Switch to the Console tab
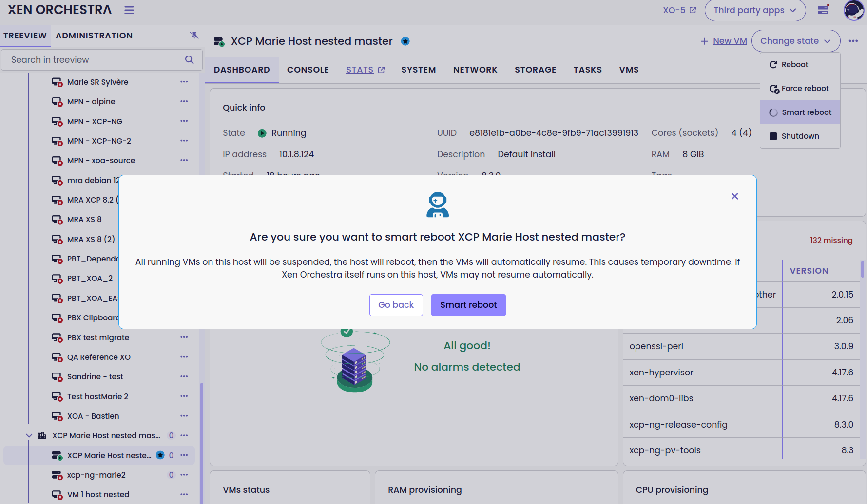 point(308,70)
